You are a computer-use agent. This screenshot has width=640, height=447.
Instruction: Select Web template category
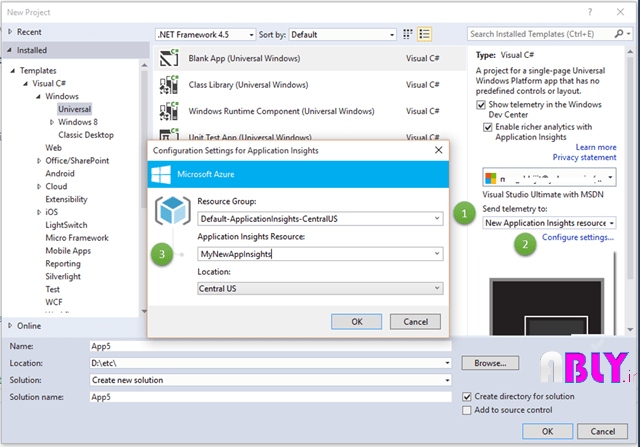pos(53,148)
